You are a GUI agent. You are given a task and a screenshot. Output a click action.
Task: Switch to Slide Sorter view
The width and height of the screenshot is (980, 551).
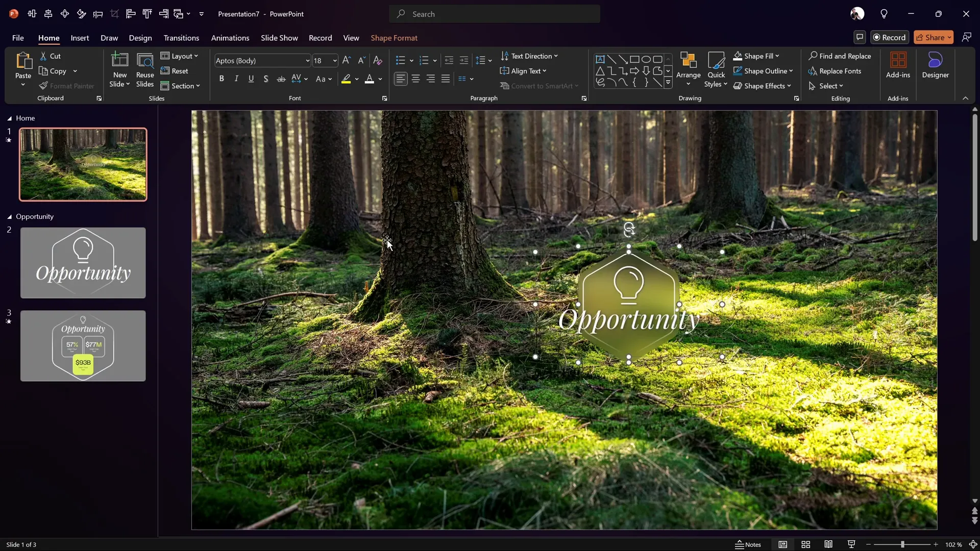(806, 544)
